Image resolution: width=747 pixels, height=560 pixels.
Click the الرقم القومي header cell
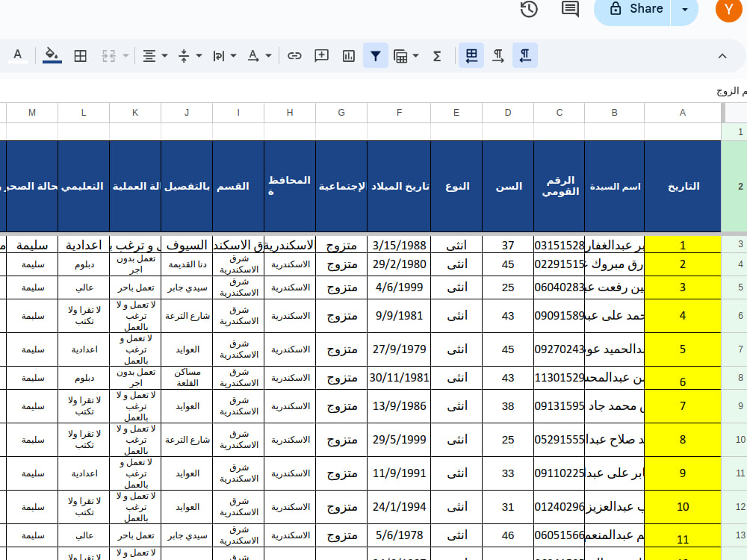(x=560, y=186)
